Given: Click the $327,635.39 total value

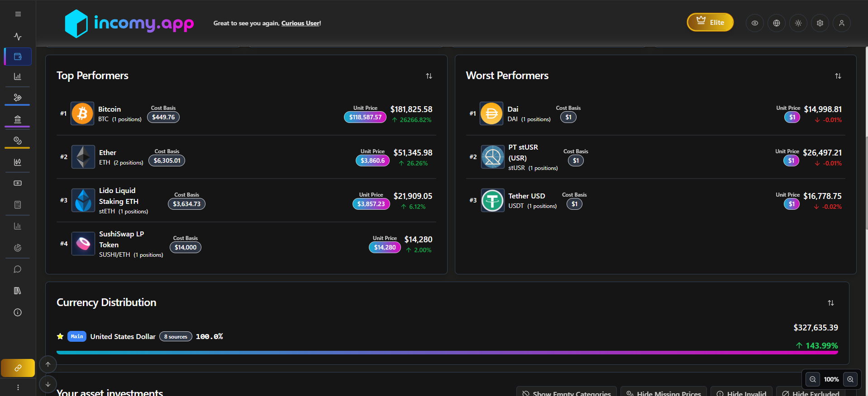Looking at the screenshot, I should pos(816,328).
